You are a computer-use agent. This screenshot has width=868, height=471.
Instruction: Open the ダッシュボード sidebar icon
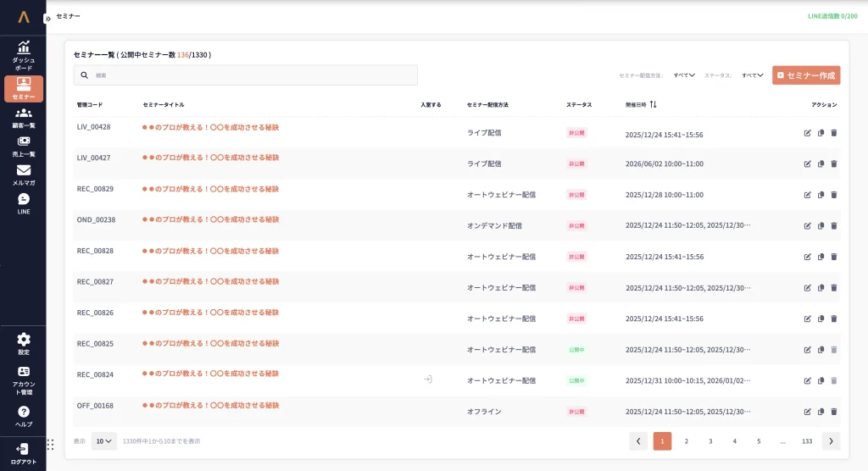tap(24, 52)
